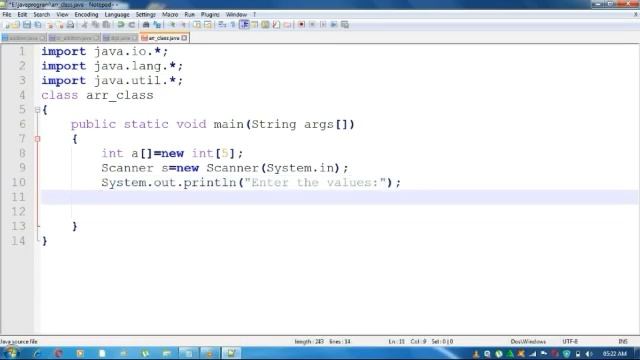Image resolution: width=640 pixels, height=360 pixels.
Task: Open the Language menu
Action: (x=117, y=14)
